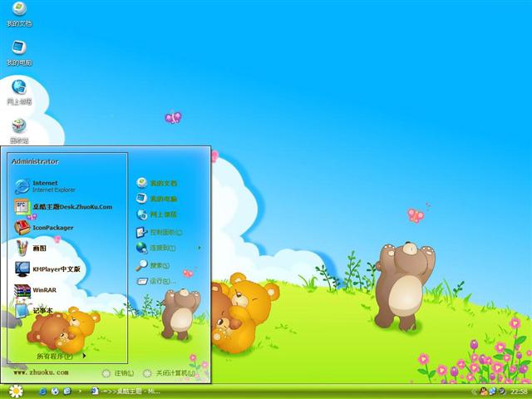The height and width of the screenshot is (399, 532).
Task: Expand 所有程序(P) all programs list
Action: click(x=62, y=356)
